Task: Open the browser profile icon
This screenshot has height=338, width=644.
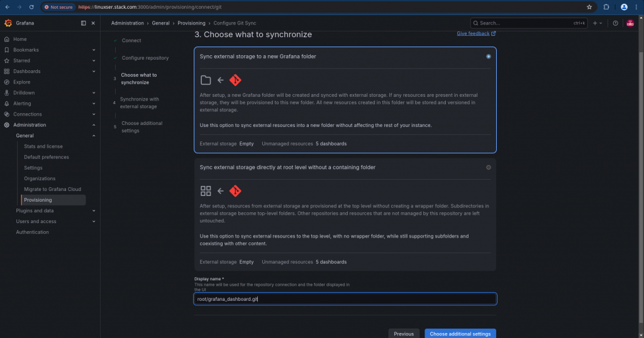Action: click(624, 7)
